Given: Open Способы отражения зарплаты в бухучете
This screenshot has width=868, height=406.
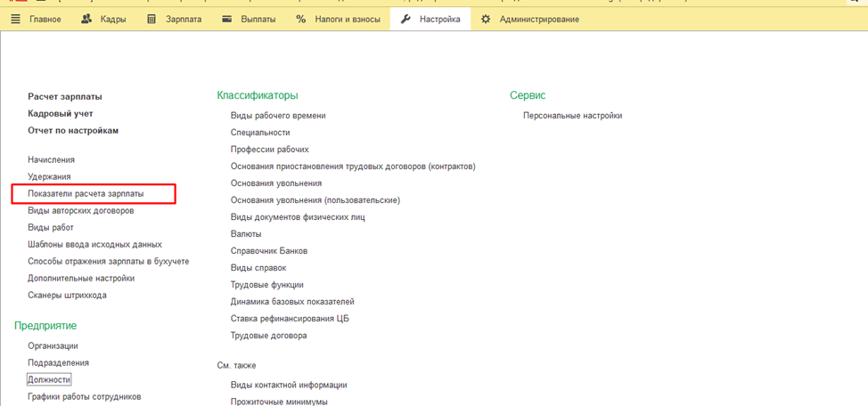Looking at the screenshot, I should coord(108,261).
